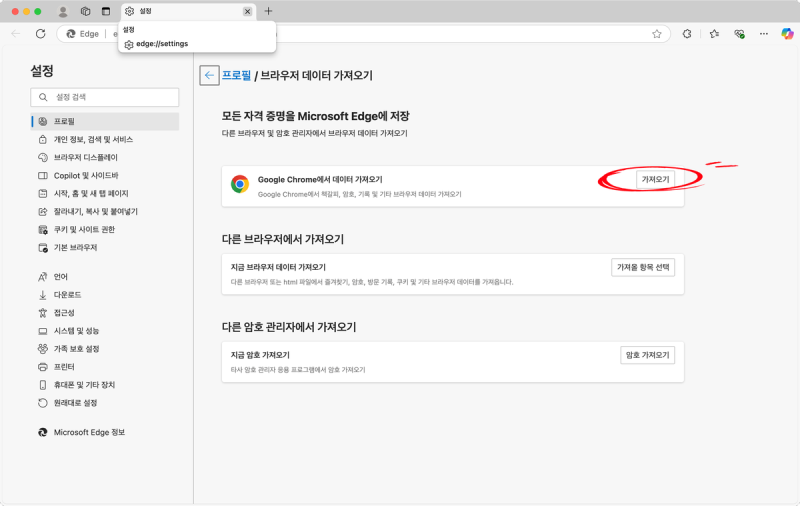Click 암호 가져오기 button

[647, 355]
